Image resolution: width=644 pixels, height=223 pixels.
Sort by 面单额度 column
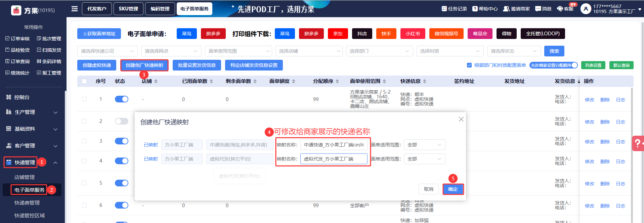[x=294, y=81]
